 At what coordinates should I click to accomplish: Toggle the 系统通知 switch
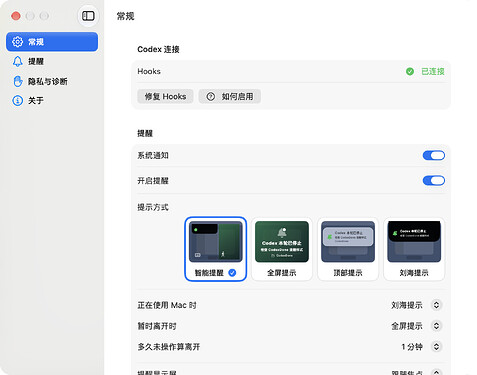(x=433, y=155)
